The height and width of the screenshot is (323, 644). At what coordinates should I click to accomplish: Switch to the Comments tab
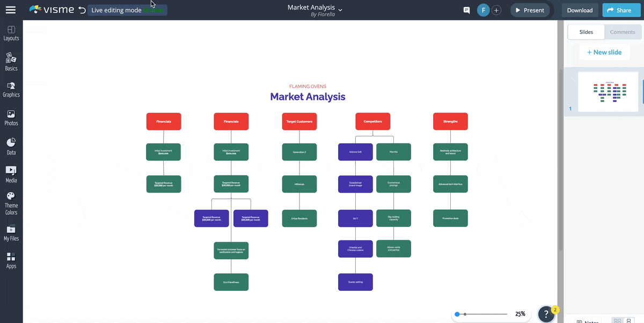pos(623,32)
